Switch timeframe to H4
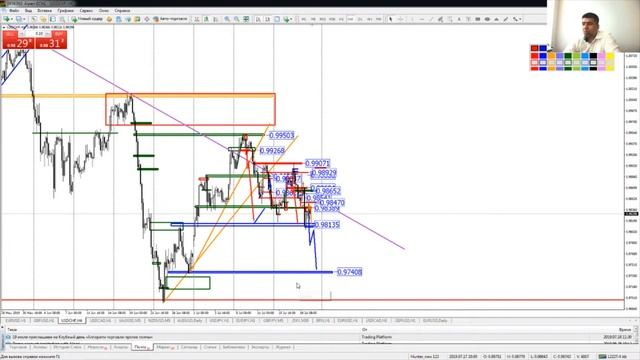Screen dimensions: 640x360 (x=351, y=19)
